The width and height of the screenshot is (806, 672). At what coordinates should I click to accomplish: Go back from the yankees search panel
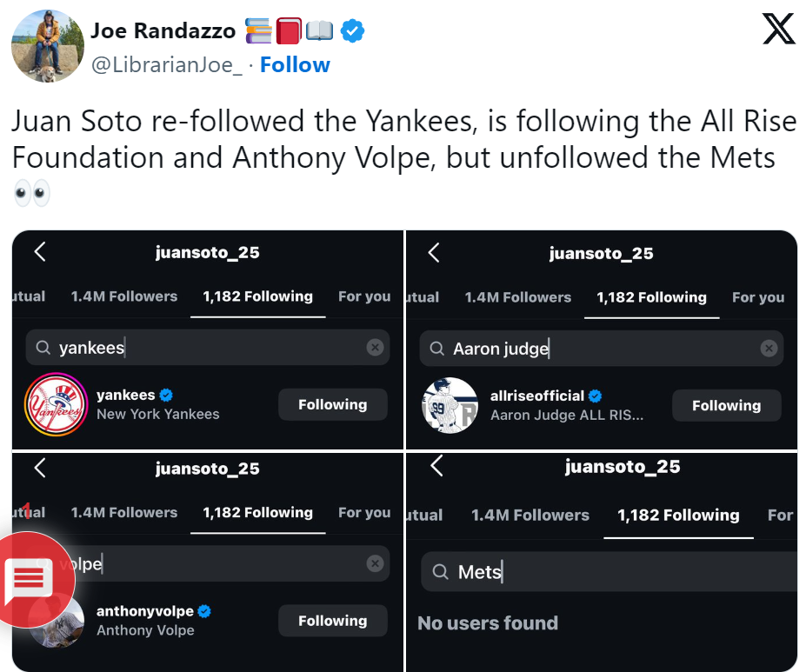pyautogui.click(x=40, y=252)
